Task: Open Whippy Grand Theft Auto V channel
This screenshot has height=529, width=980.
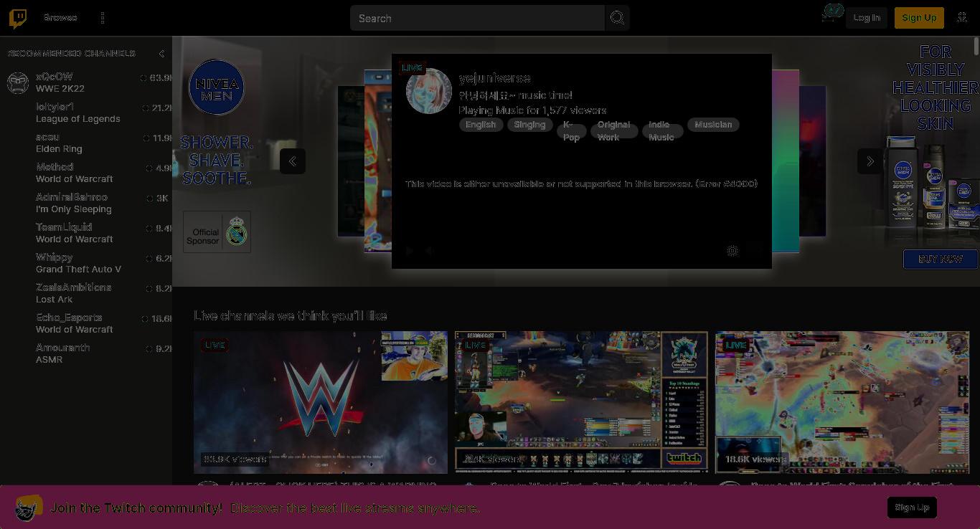Action: [86, 263]
